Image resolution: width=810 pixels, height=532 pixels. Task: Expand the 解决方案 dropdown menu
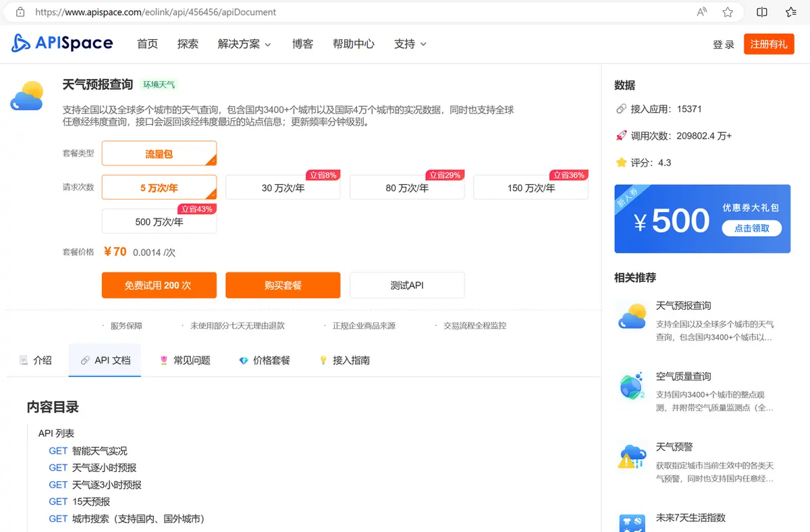(x=244, y=44)
